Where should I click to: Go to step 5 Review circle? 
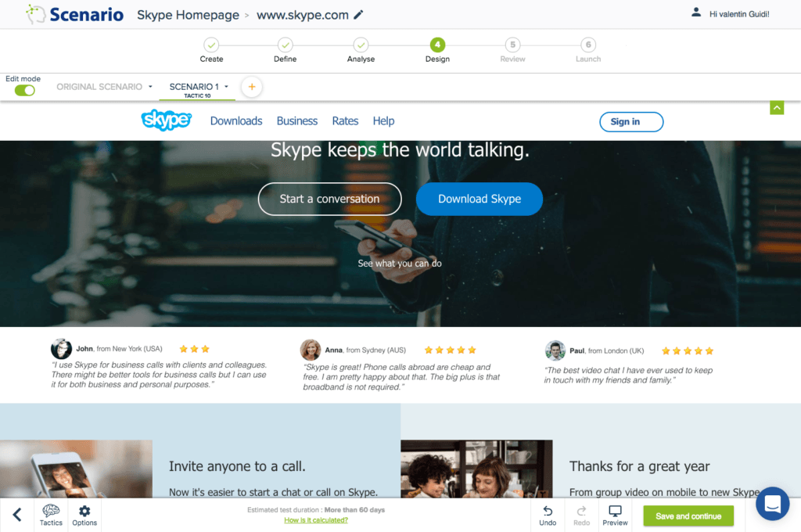coord(512,45)
